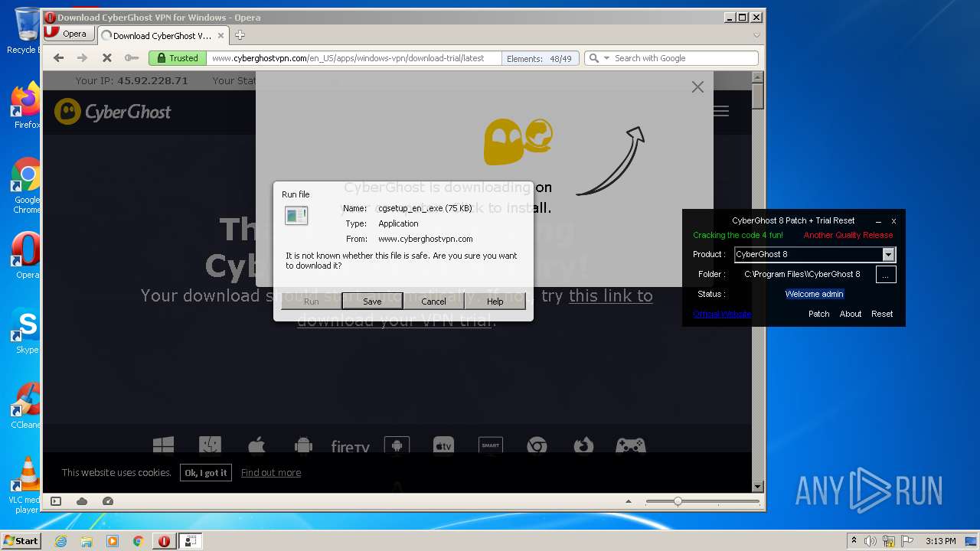This screenshot has height=551, width=980.
Task: Click the Firefox extension platform icon
Action: pyautogui.click(x=583, y=445)
